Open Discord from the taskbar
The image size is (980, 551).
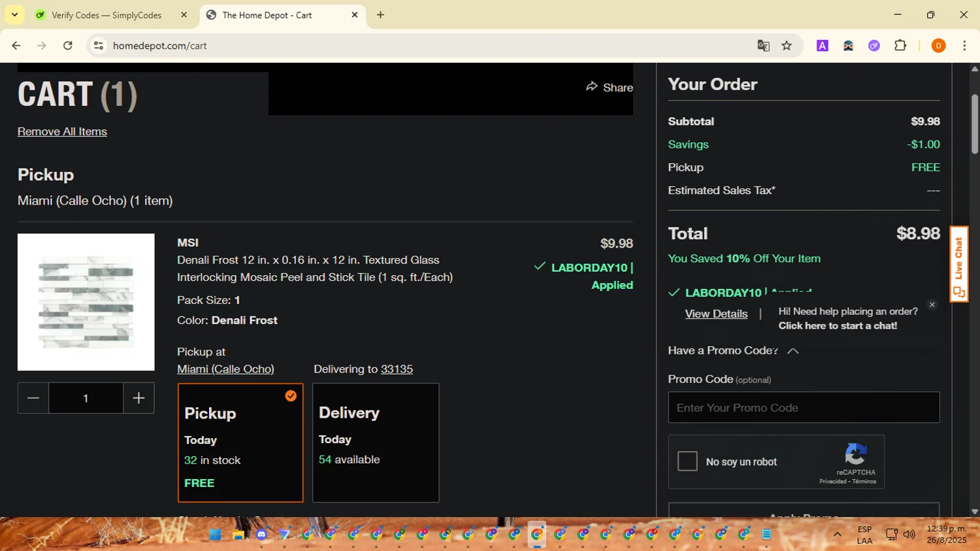(261, 535)
